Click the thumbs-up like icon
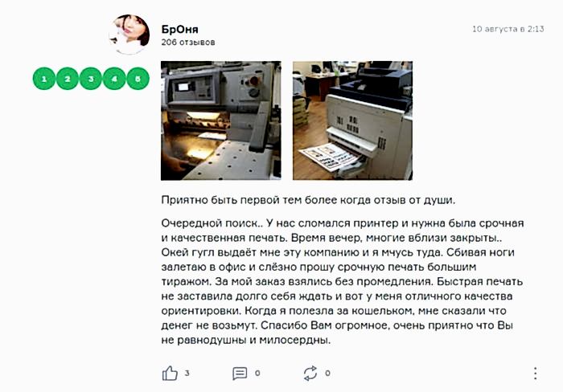Viewport: 563px width, 392px height. coord(170,373)
